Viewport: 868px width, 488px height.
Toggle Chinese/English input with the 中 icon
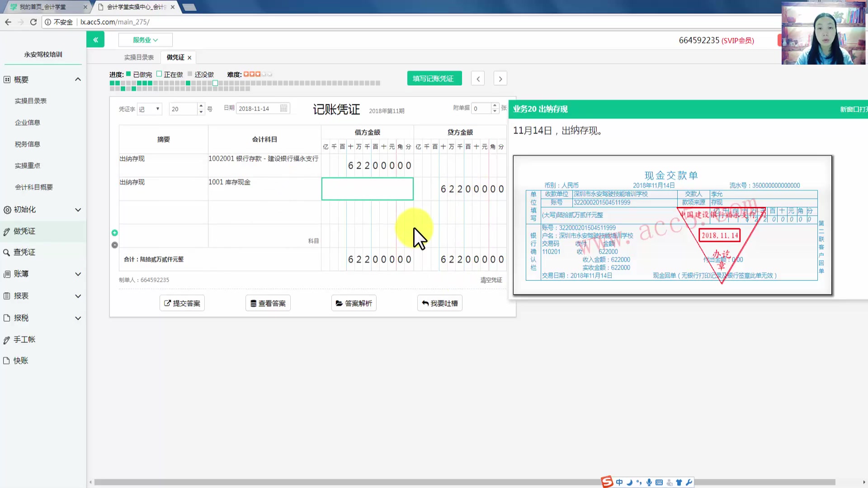[619, 482]
